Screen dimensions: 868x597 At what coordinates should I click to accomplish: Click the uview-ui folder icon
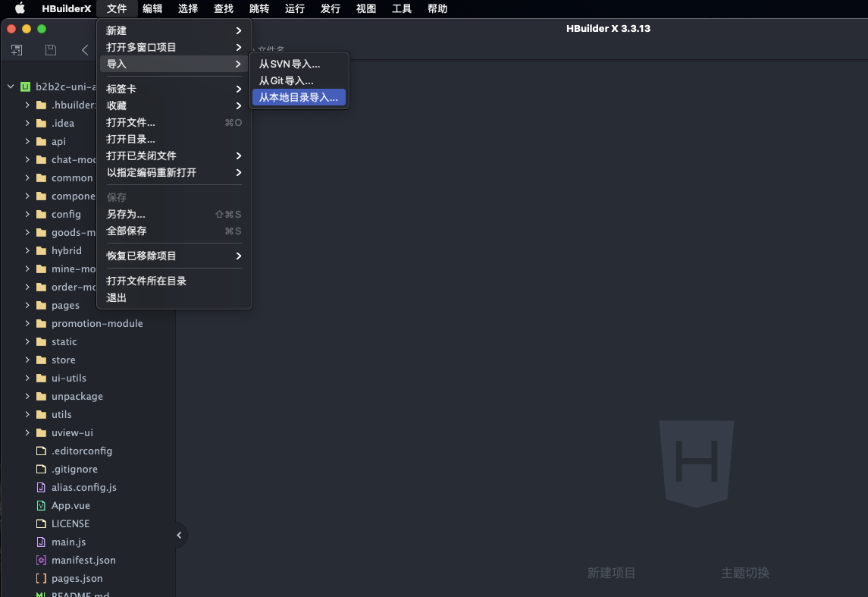click(41, 432)
